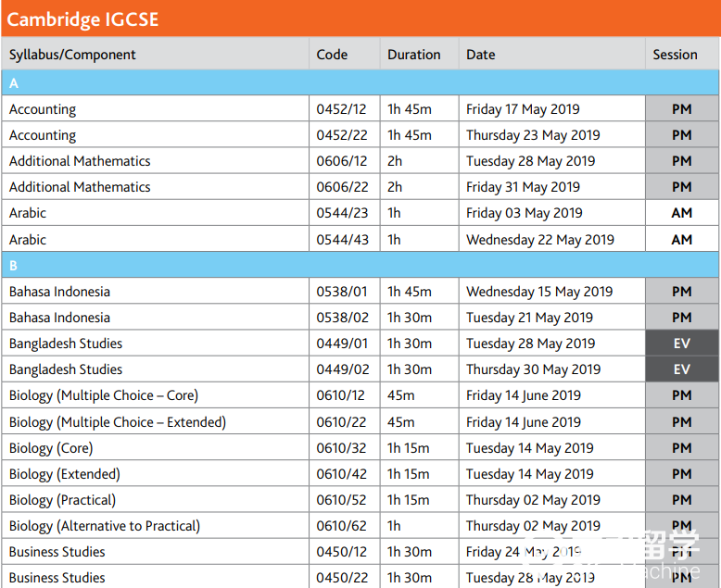This screenshot has width=721, height=588.
Task: Click PM session for code 0452/12
Action: [x=681, y=109]
